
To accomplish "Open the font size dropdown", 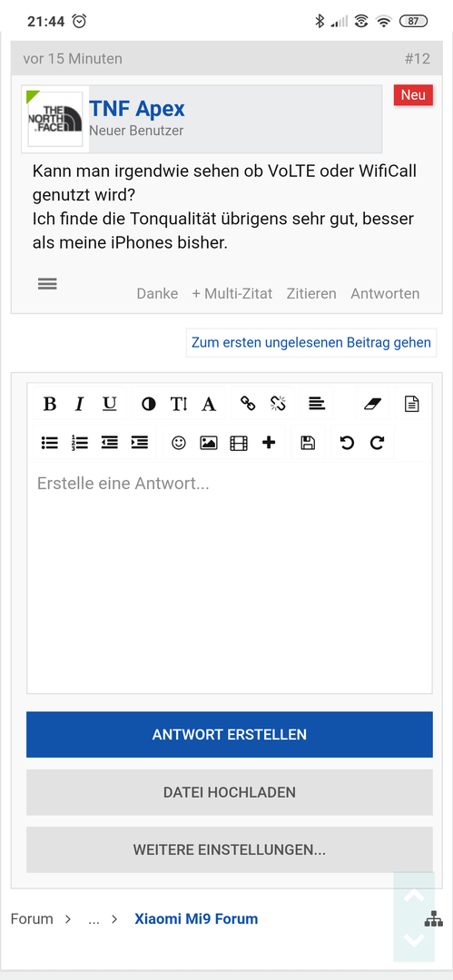I will point(178,404).
